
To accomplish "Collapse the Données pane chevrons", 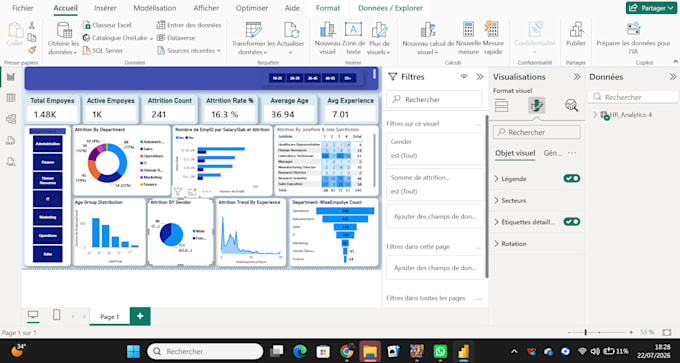I will [673, 77].
